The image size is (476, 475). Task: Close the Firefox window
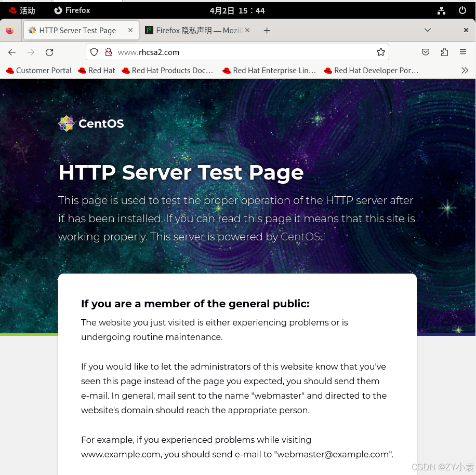(466, 30)
